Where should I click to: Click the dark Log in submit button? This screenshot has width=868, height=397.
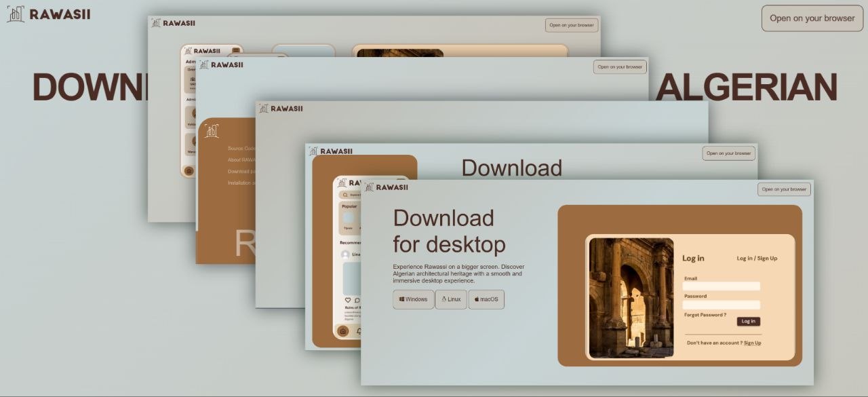[x=749, y=322]
